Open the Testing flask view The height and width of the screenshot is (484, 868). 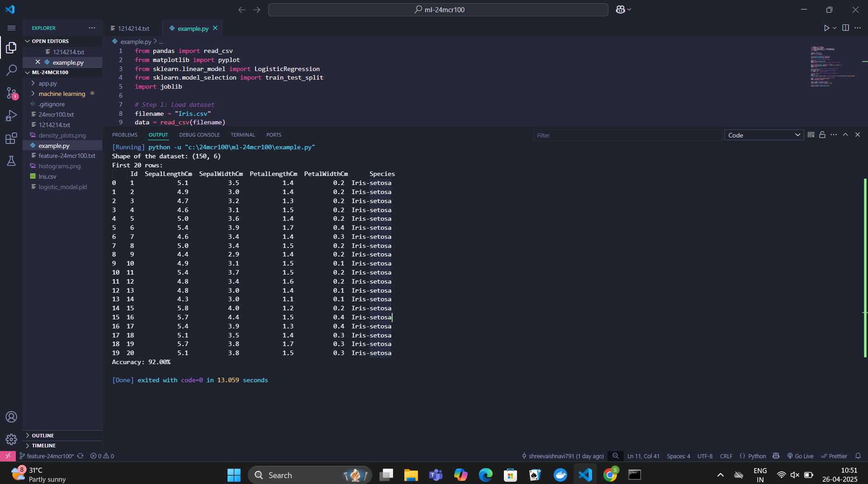click(11, 161)
